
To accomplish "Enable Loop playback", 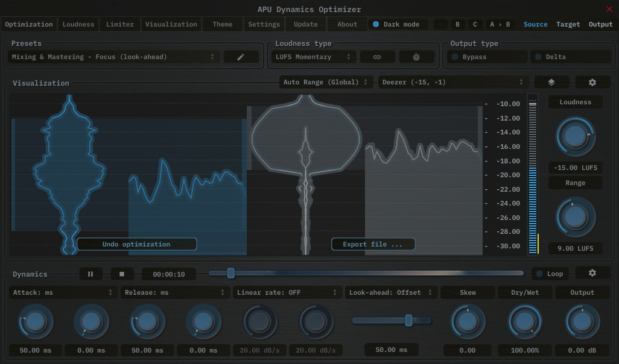I will [550, 273].
